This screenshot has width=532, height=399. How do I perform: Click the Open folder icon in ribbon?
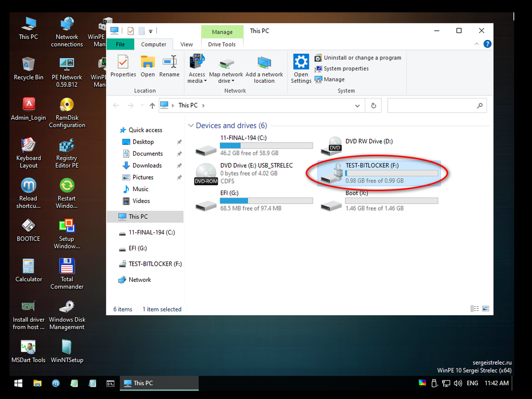click(148, 66)
